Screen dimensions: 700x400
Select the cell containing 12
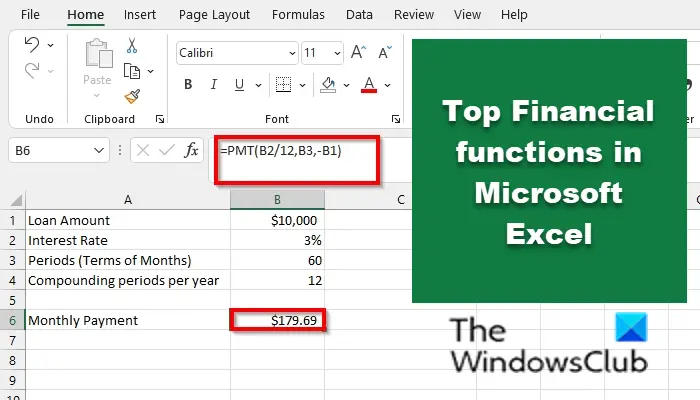pyautogui.click(x=277, y=280)
